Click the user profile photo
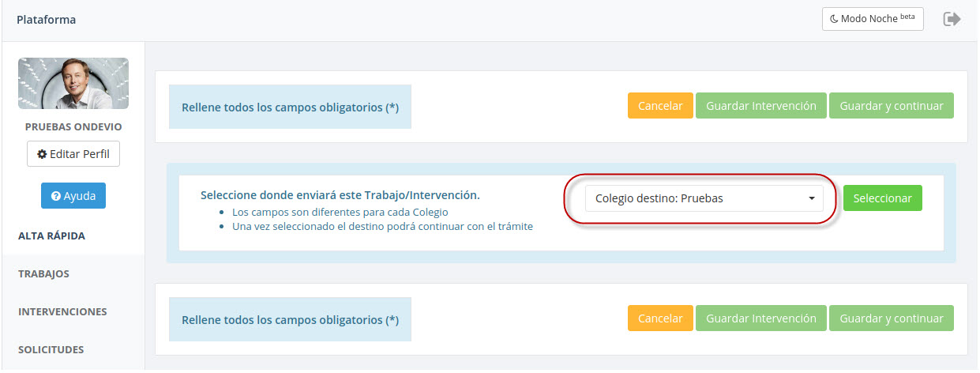The height and width of the screenshot is (373, 980). pos(73,83)
